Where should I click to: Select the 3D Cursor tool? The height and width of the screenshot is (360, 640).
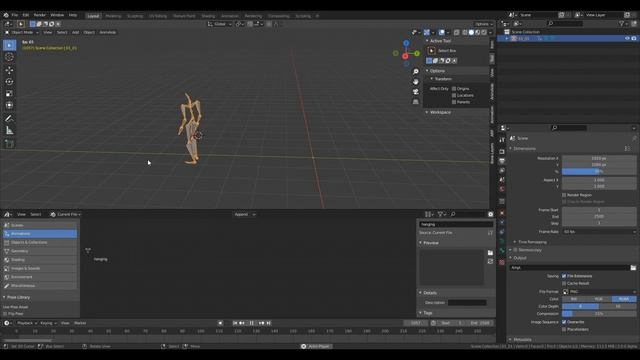click(9, 57)
